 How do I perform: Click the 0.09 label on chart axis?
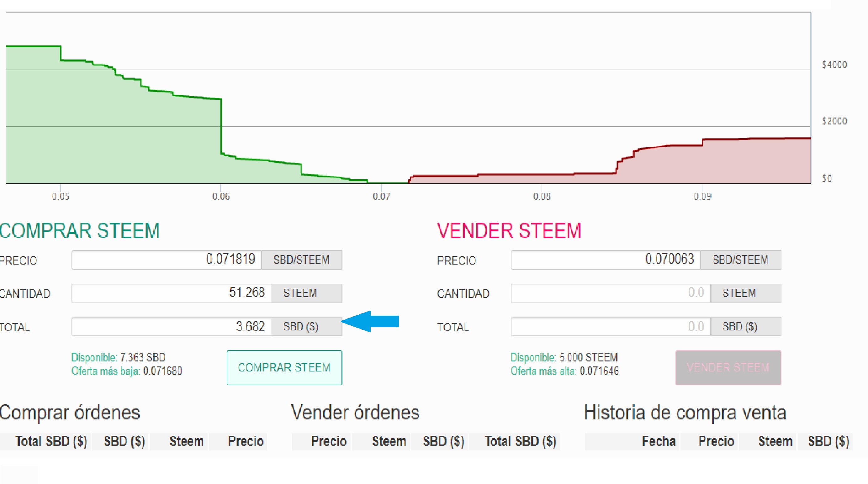pos(702,196)
